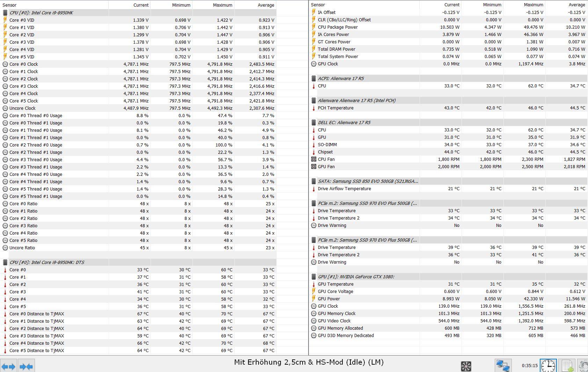Click the Sensor column header in left panel
This screenshot has height=372, width=588.
click(54, 5)
